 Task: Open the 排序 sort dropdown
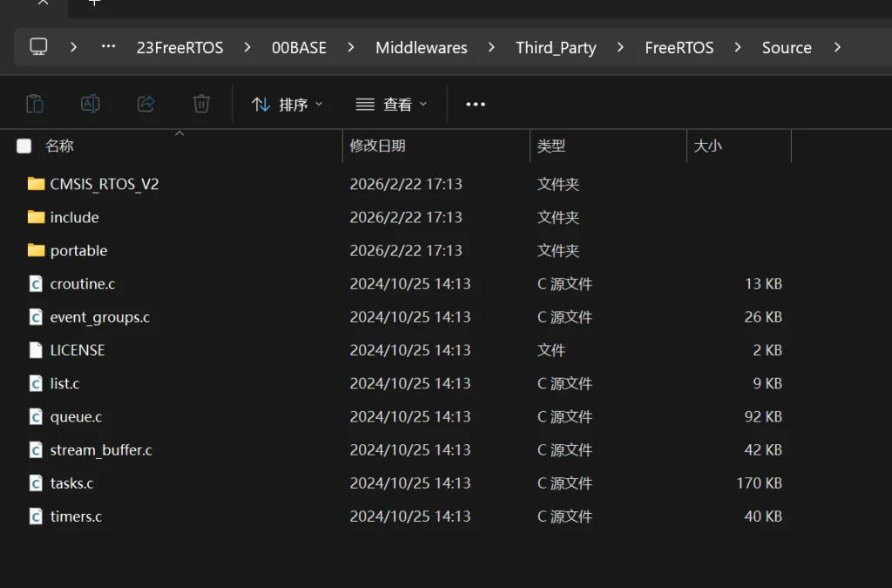287,105
